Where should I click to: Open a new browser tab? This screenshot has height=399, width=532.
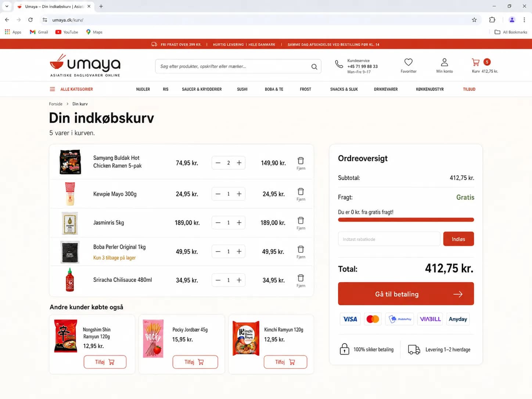[101, 6]
